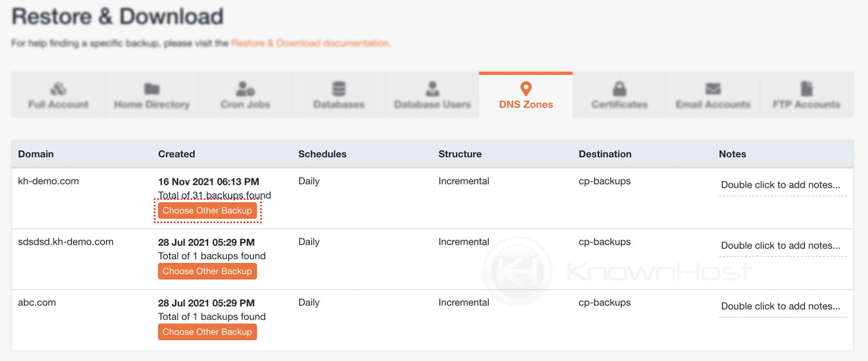The image size is (868, 361).
Task: Click the FTP Accounts file icon
Action: (807, 88)
